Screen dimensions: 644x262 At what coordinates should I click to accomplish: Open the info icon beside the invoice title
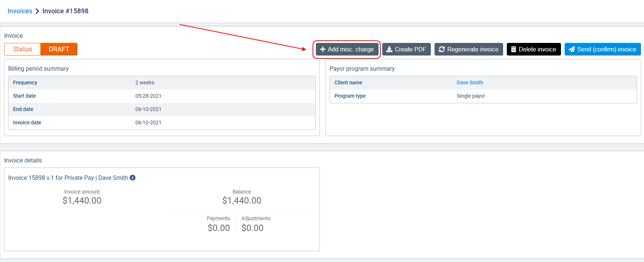(x=133, y=178)
